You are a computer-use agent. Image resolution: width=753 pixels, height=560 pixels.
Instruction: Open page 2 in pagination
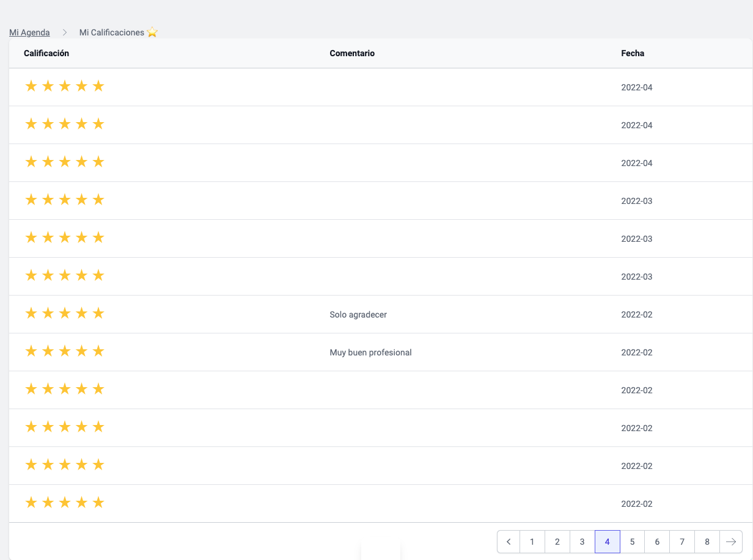[x=557, y=542]
